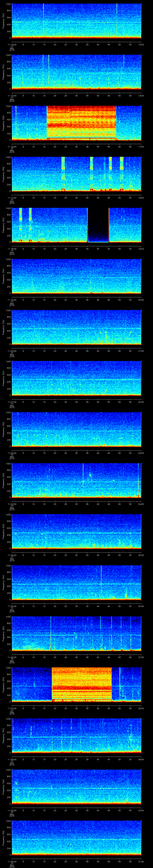Click the '16:00' end time label

[x=141, y=96]
